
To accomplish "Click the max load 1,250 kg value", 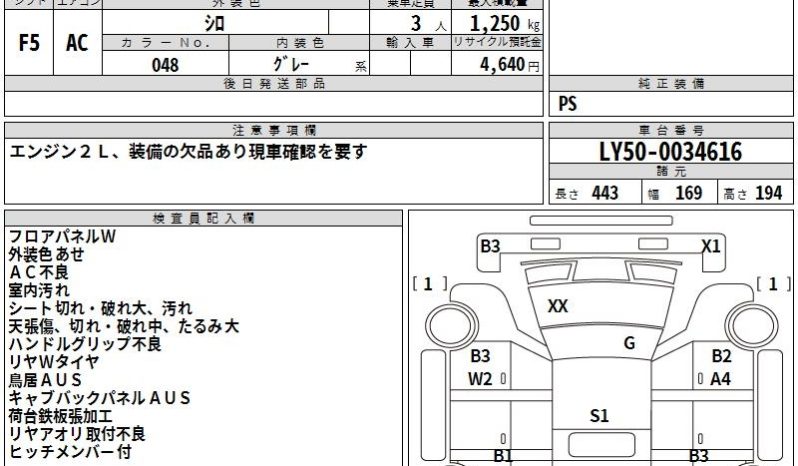I will (x=495, y=23).
